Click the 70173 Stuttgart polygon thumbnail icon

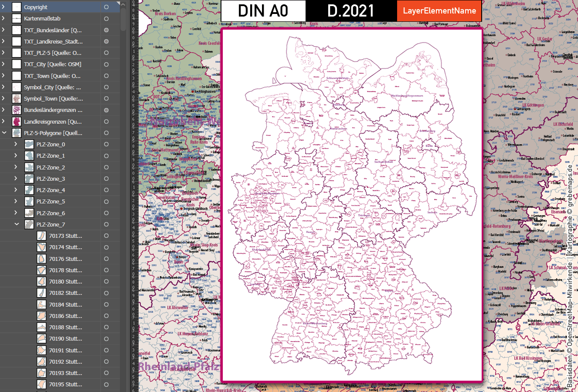41,236
